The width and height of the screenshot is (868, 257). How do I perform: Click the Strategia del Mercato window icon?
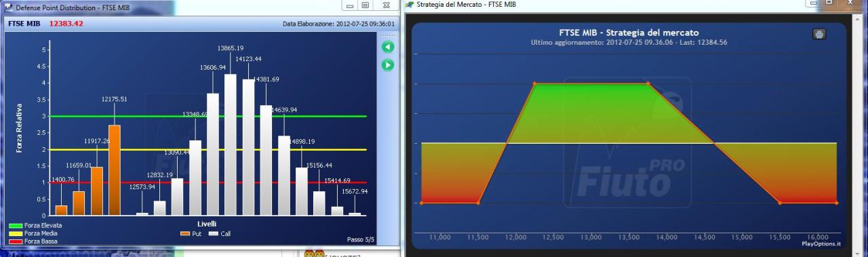click(410, 5)
